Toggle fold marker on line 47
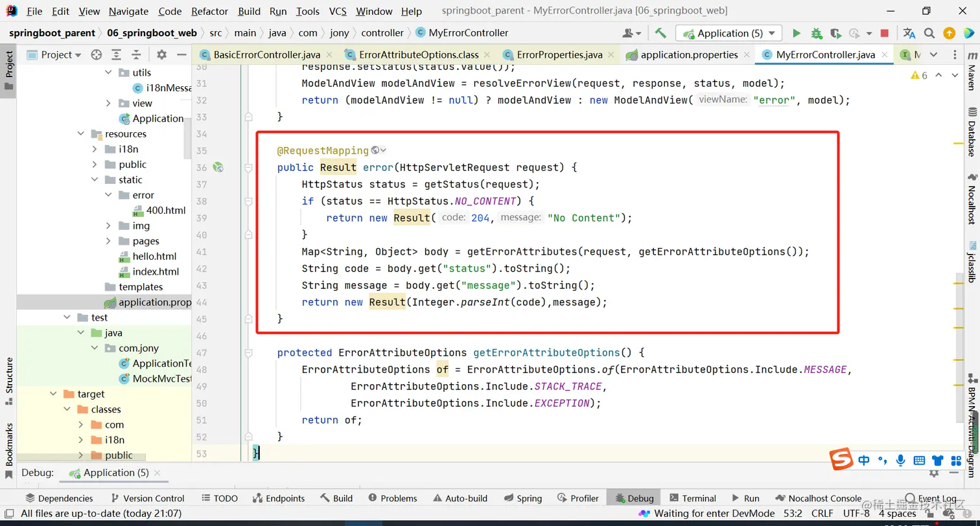The height and width of the screenshot is (526, 980). click(248, 352)
